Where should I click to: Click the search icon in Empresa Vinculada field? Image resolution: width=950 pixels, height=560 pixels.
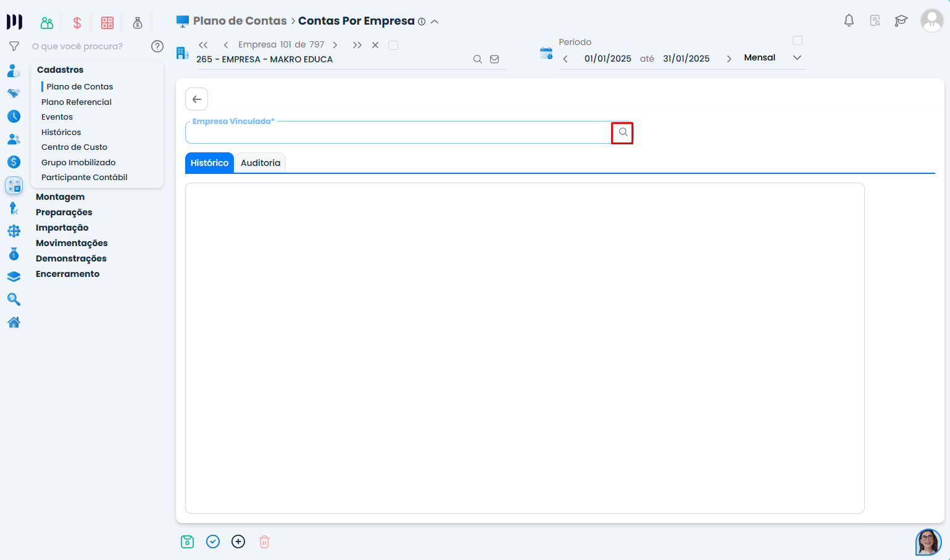point(623,133)
